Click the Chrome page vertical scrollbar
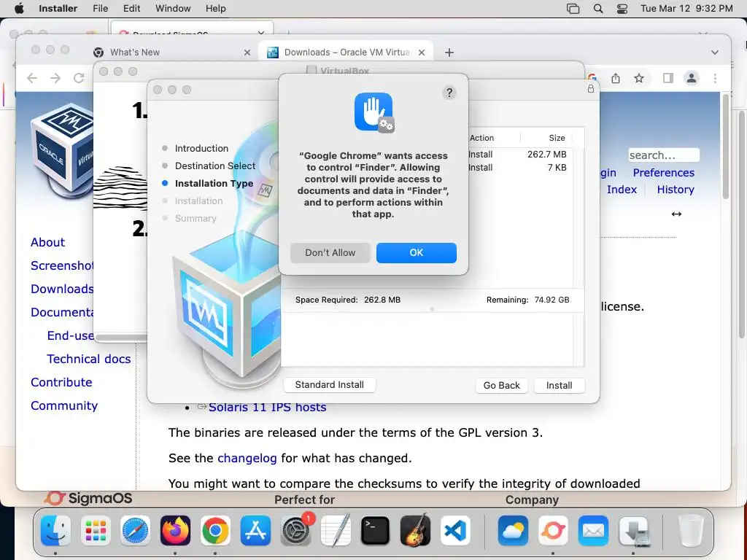The image size is (747, 560). pos(725,147)
